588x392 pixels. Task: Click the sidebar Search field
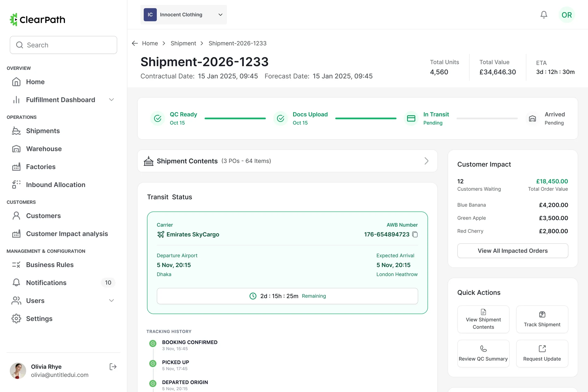pyautogui.click(x=63, y=45)
